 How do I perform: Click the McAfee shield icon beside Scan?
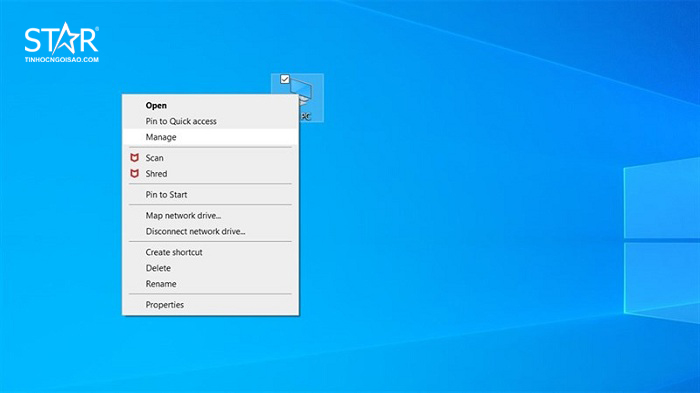click(x=134, y=158)
